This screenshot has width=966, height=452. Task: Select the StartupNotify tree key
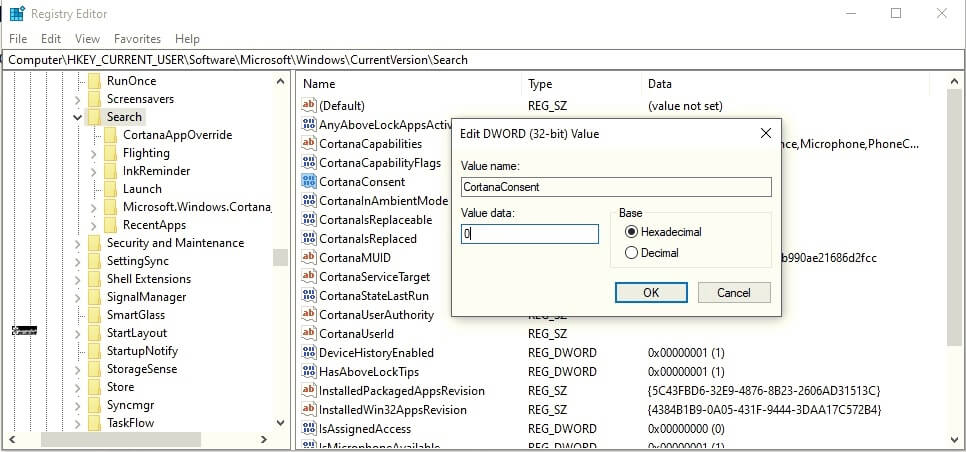tap(142, 351)
